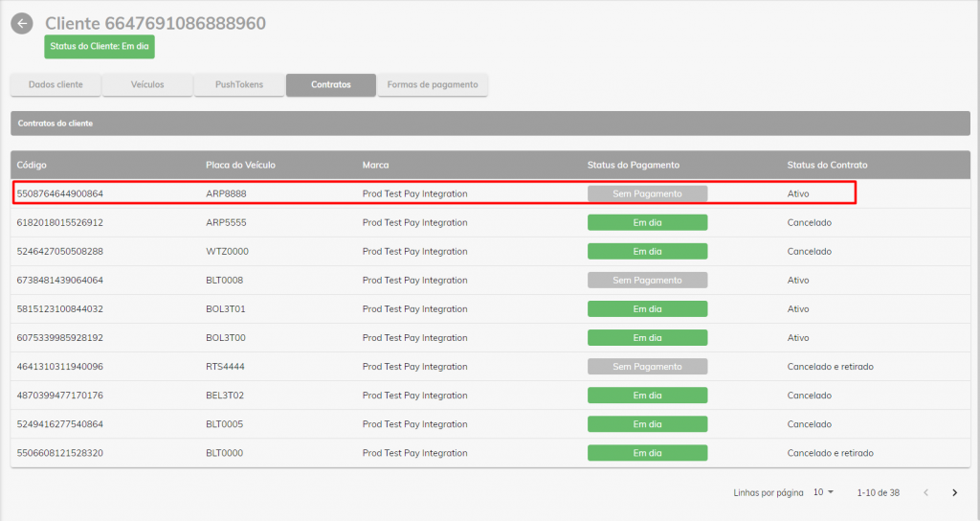
Task: Click the plate BLT0008
Action: 224,281
